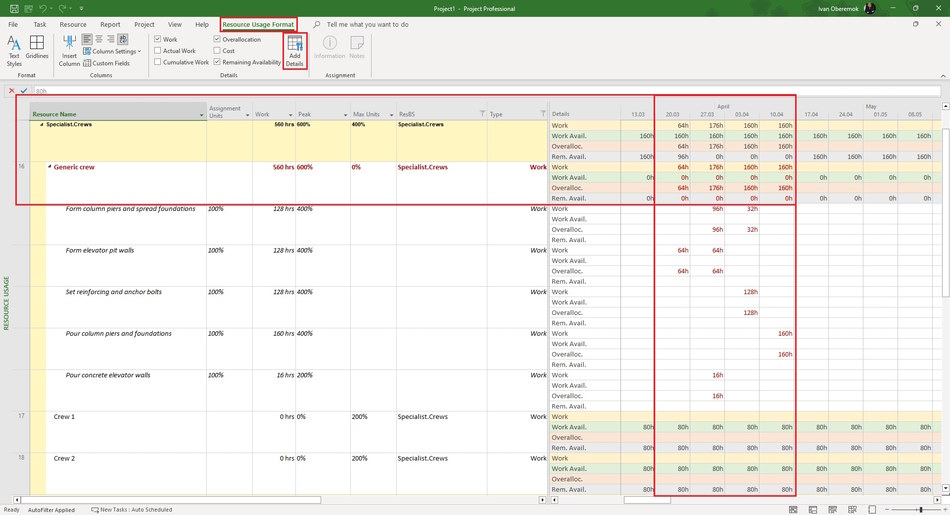Click the zoom out minus icon
Image resolution: width=950 pixels, height=515 pixels.
pyautogui.click(x=888, y=510)
